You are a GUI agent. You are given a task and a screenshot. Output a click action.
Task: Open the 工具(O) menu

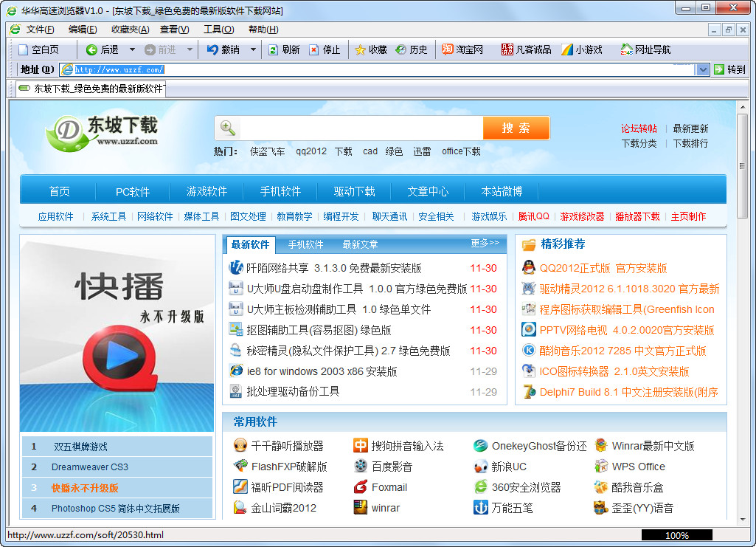tap(218, 30)
